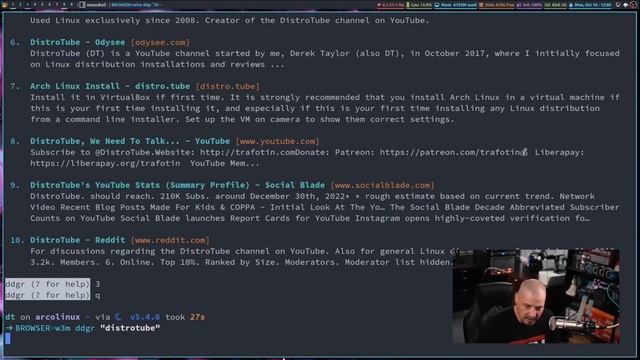
Task: Click the https://liberapay.org/trafotin URL text
Action: click(105, 163)
